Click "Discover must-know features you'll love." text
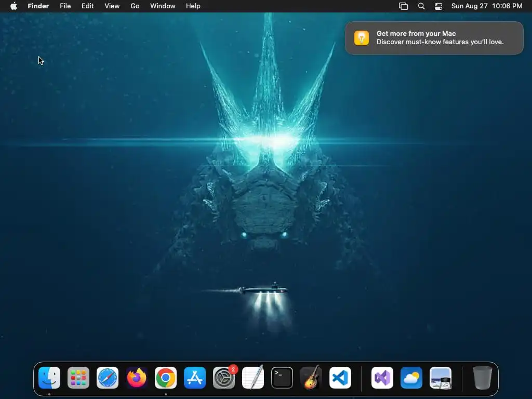532x399 pixels. [x=440, y=42]
